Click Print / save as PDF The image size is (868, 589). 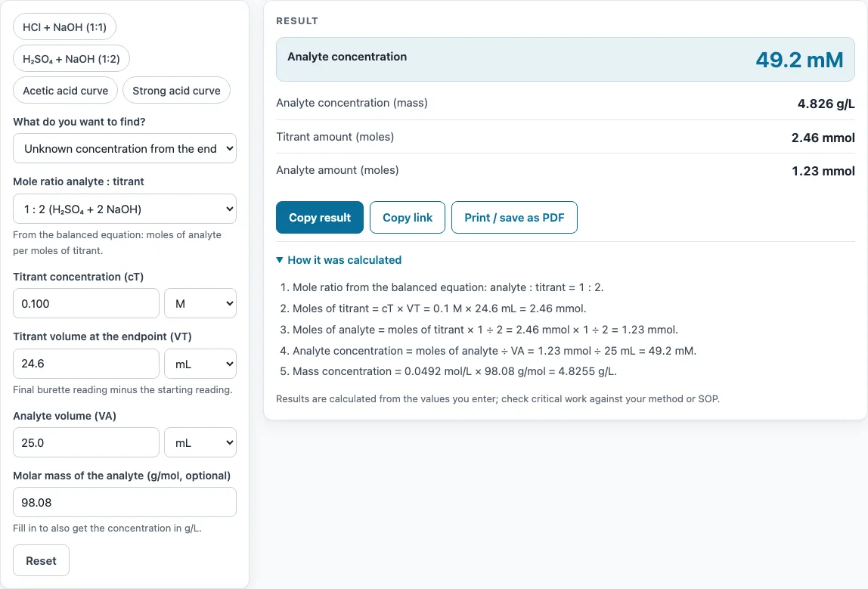(x=514, y=218)
